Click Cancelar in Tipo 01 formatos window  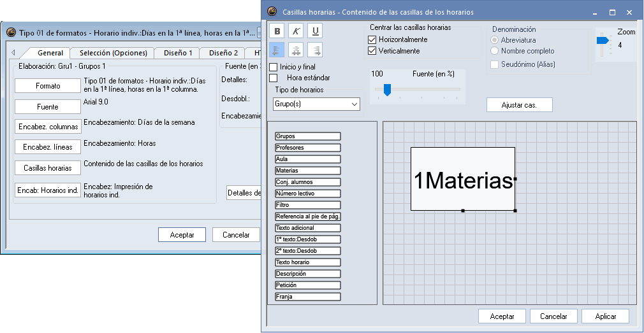236,235
